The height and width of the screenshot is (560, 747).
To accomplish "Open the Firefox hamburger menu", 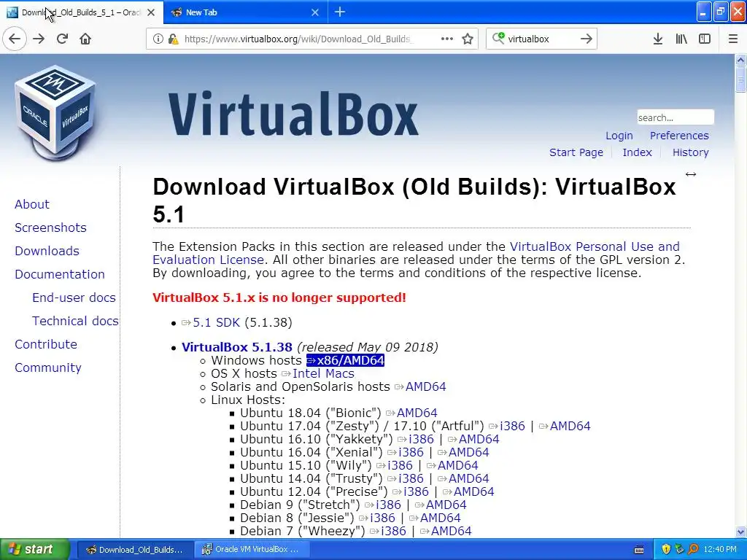I will click(733, 39).
